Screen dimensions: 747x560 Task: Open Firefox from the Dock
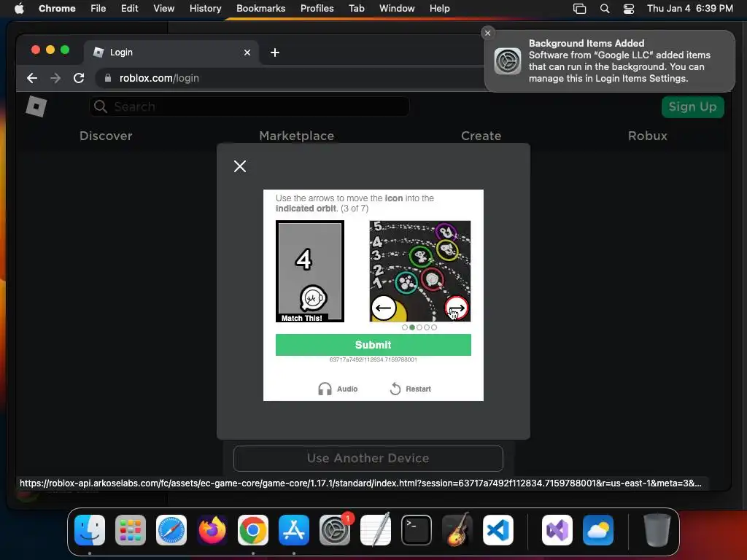[212, 530]
